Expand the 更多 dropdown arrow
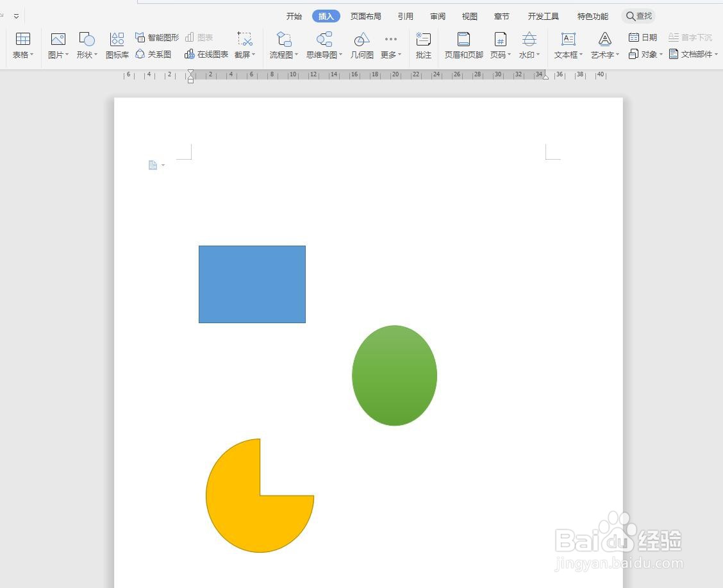This screenshot has height=588, width=723. click(399, 55)
